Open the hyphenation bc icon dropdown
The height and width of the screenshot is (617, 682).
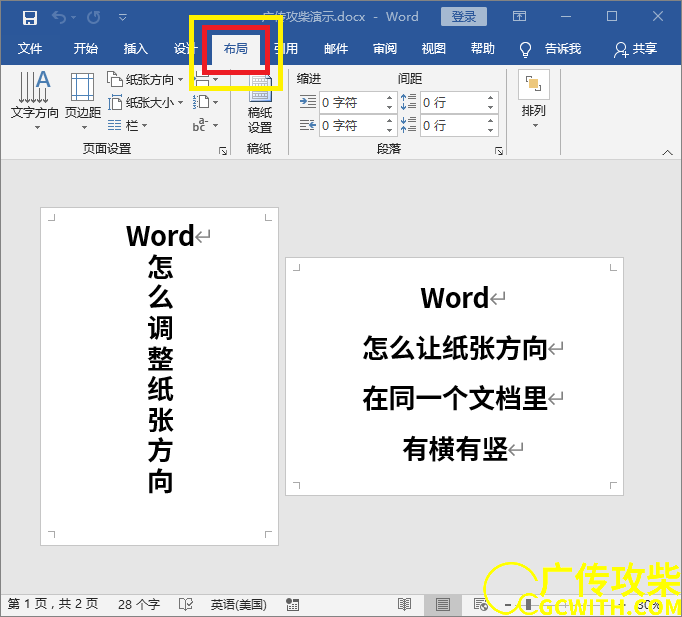coord(205,126)
